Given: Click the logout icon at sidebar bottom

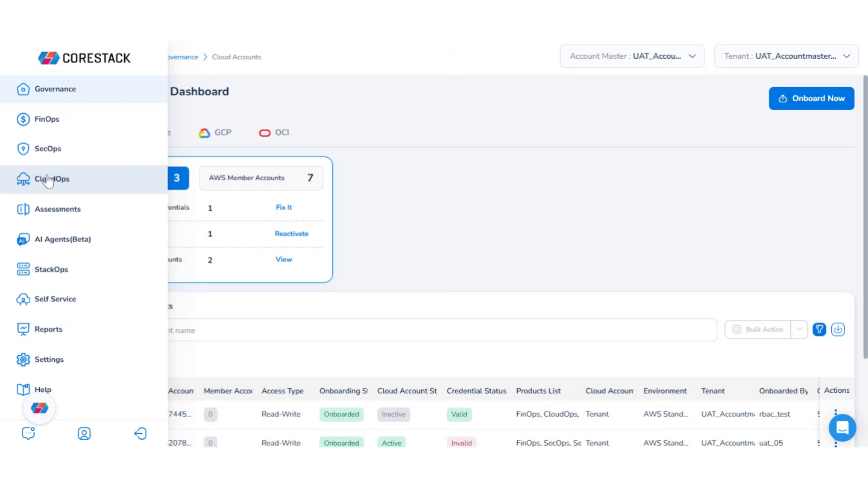Looking at the screenshot, I should [140, 433].
